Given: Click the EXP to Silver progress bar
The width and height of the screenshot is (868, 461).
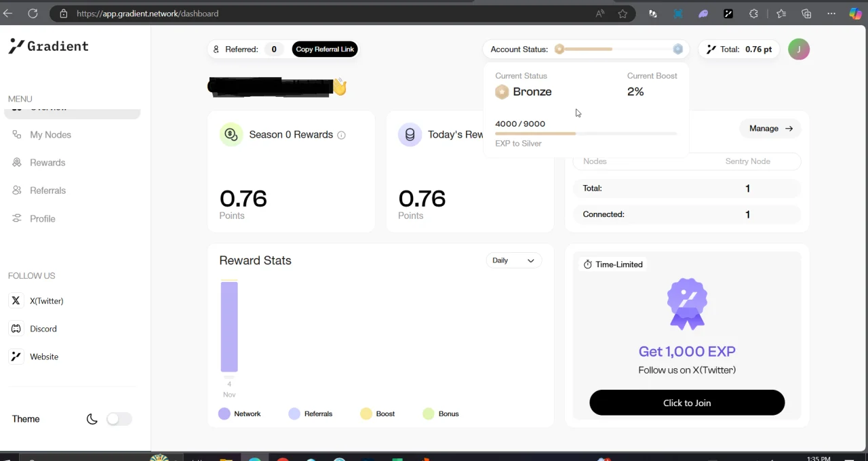Looking at the screenshot, I should click(x=586, y=134).
